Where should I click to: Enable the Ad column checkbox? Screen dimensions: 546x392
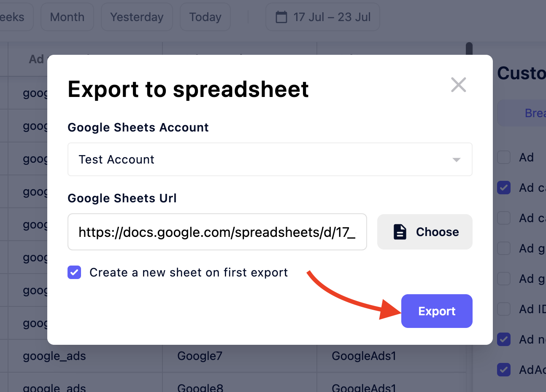pyautogui.click(x=503, y=157)
